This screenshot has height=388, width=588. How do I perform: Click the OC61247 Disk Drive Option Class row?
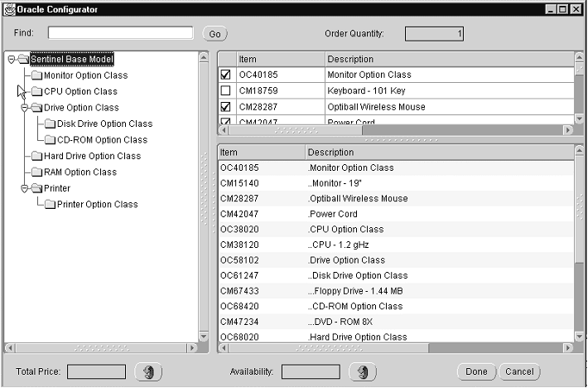pyautogui.click(x=396, y=275)
